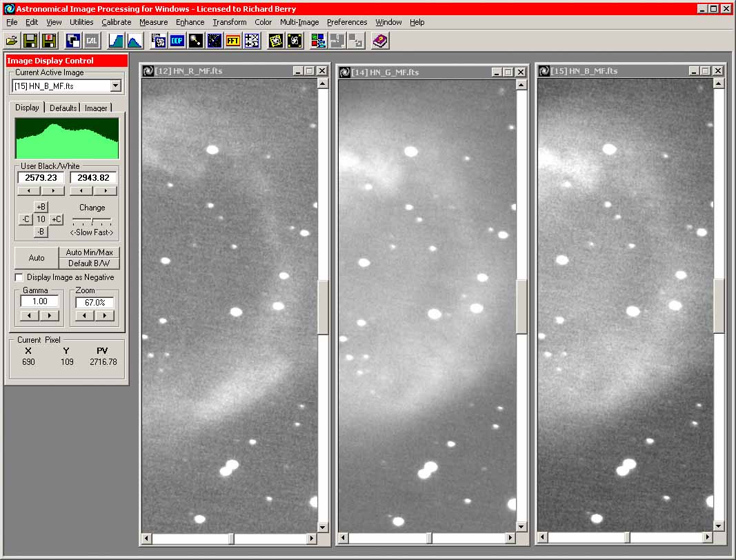736x560 pixels.
Task: Enable Display Image as Negative checkbox
Action: coord(19,277)
